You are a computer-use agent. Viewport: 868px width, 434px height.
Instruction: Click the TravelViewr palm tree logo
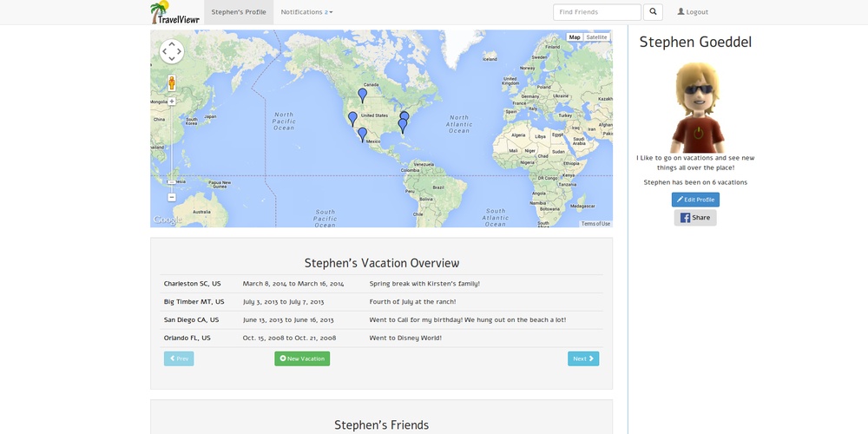(175, 12)
